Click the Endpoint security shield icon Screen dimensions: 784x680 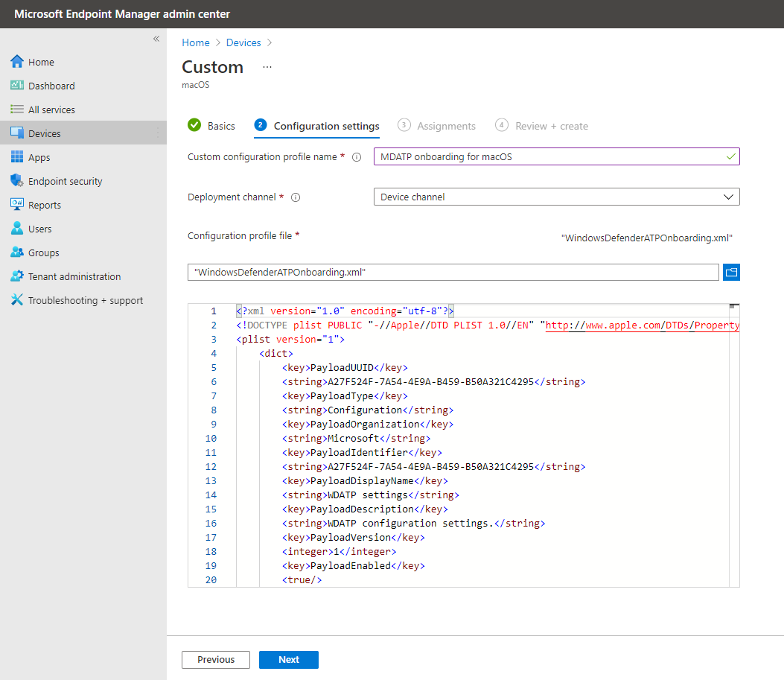click(x=17, y=180)
